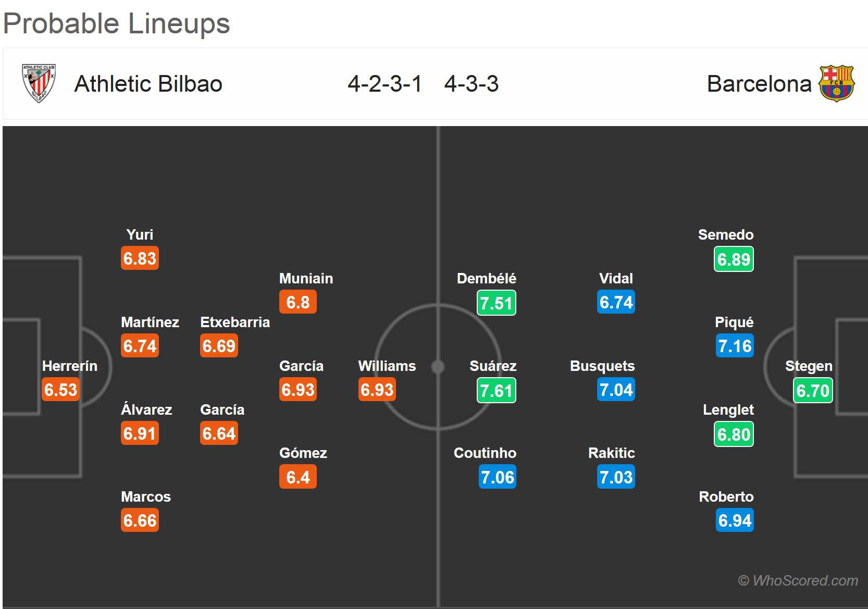This screenshot has height=609, width=868.
Task: Click the 4-3-3 formation label
Action: point(472,84)
